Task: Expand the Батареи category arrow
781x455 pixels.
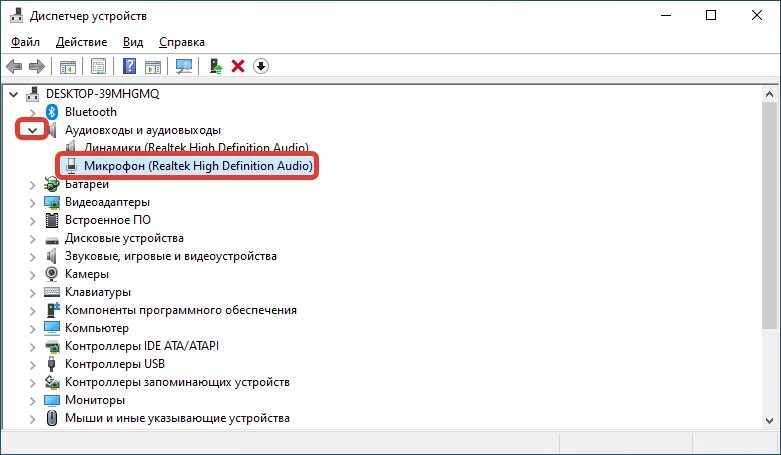Action: (x=33, y=185)
